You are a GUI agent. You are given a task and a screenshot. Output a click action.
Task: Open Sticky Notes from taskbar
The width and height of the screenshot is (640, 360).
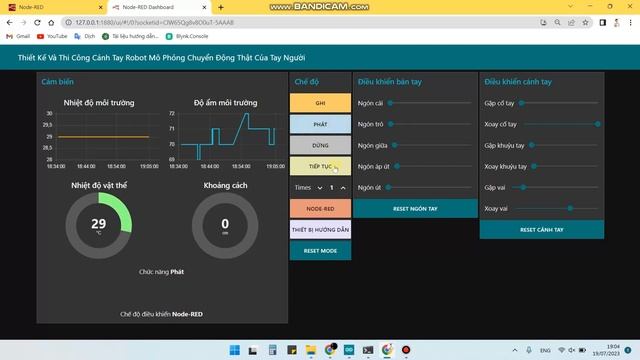coord(292,350)
